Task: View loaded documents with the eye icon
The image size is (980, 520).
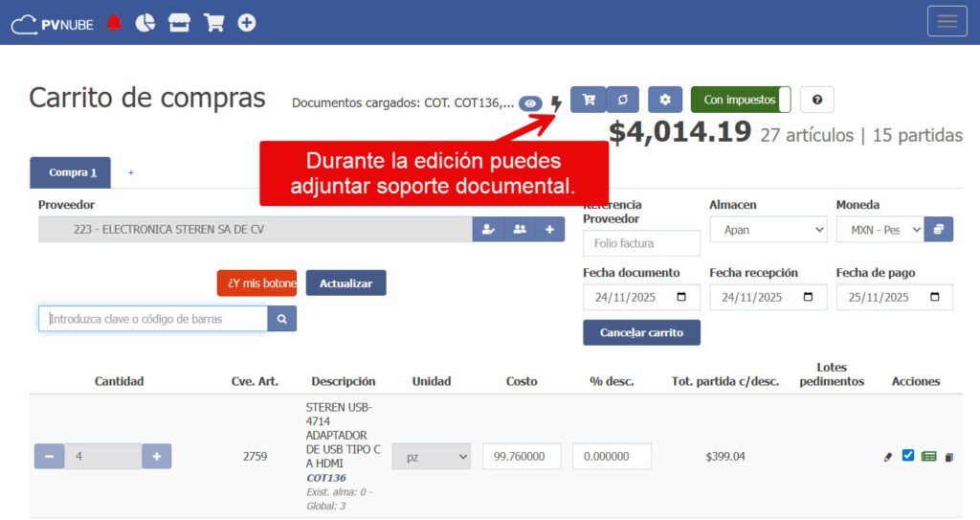Action: click(530, 103)
